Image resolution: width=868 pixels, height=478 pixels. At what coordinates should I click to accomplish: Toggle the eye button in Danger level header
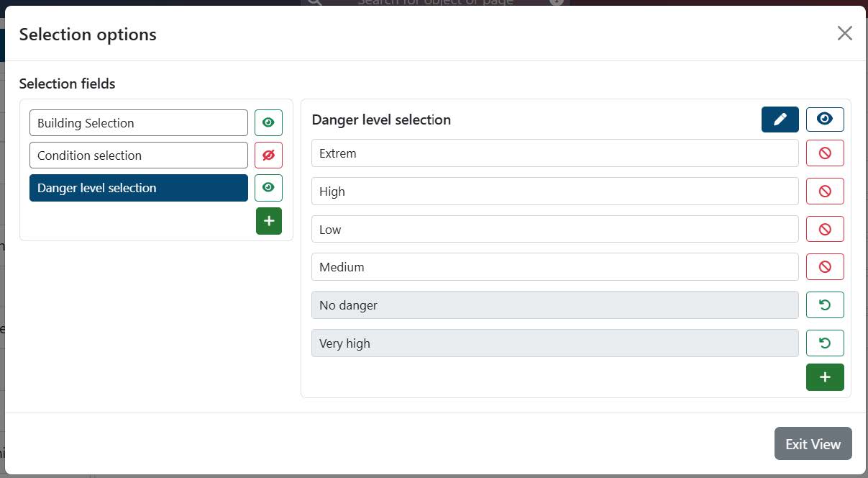825,119
